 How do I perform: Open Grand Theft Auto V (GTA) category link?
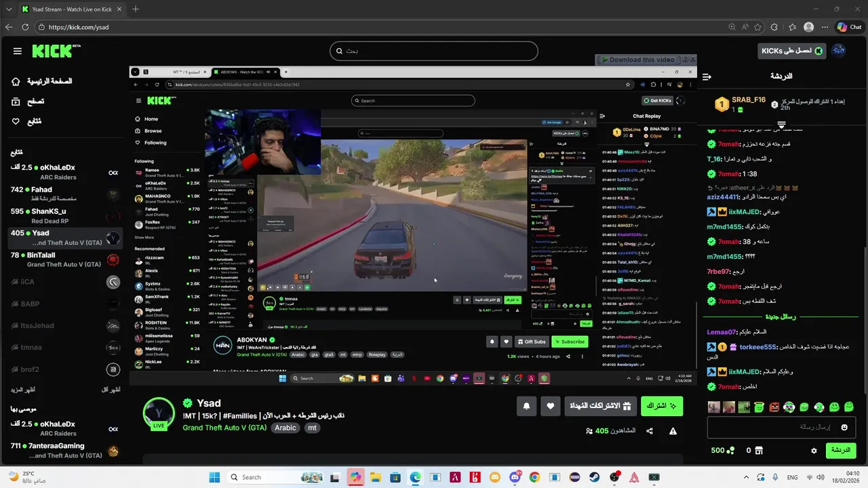pyautogui.click(x=224, y=428)
